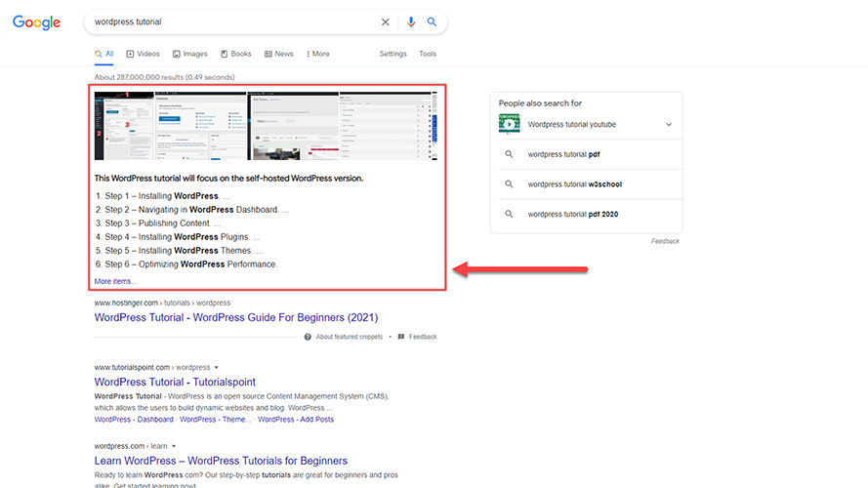The image size is (868, 488).
Task: Open 'Learn WordPress – WordPress Tutorials for Beginners'
Action: pyautogui.click(x=221, y=461)
